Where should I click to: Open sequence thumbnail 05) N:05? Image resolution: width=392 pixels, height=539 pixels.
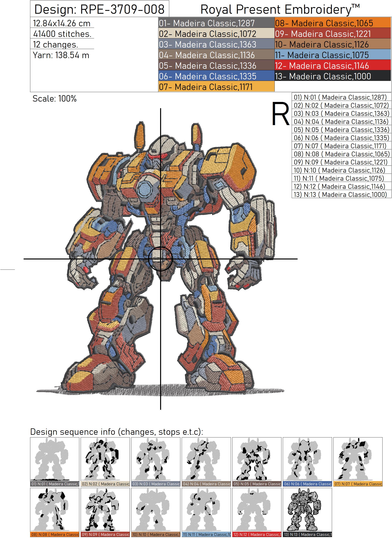tap(257, 462)
